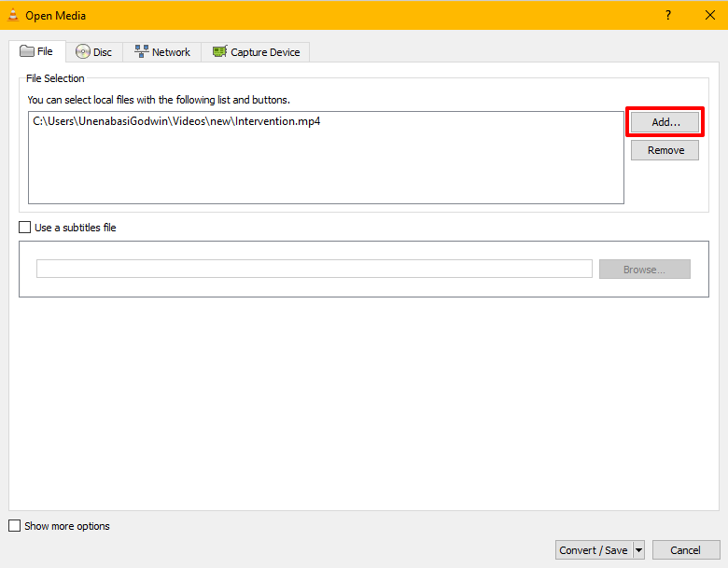Image resolution: width=728 pixels, height=568 pixels.
Task: Open the Capture Device tab
Action: coord(256,52)
